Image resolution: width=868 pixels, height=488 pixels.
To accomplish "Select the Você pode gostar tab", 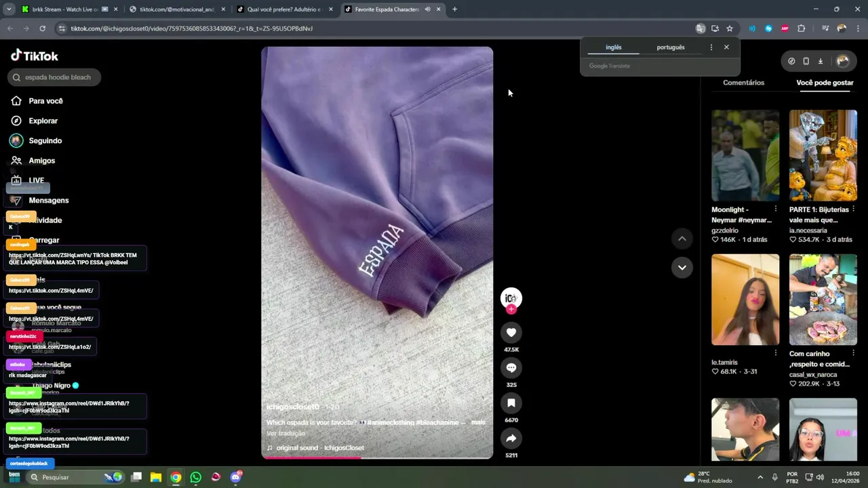I will tap(825, 83).
